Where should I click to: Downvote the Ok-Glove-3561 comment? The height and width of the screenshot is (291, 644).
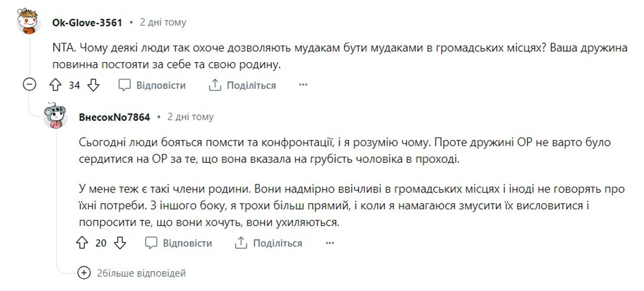(93, 85)
